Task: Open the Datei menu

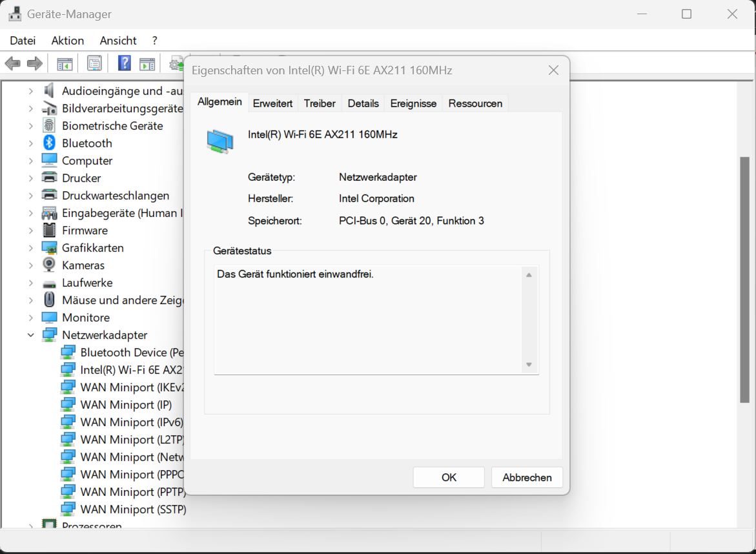Action: pos(23,41)
